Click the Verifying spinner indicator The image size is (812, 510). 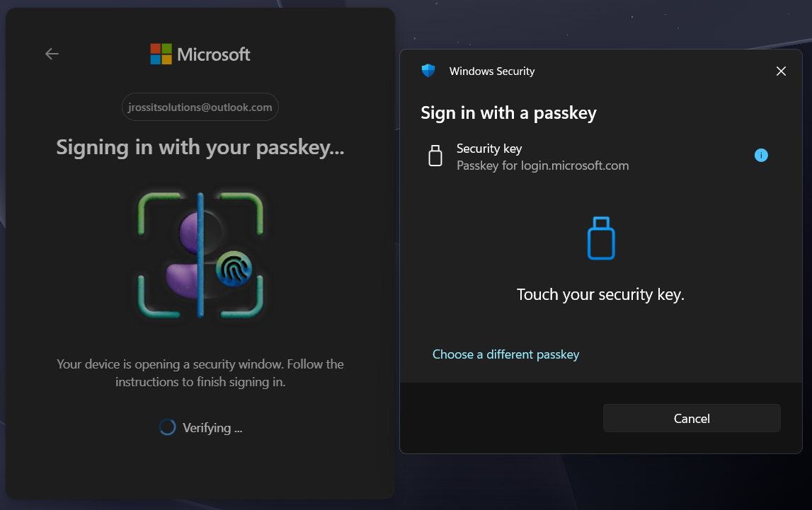pos(167,427)
